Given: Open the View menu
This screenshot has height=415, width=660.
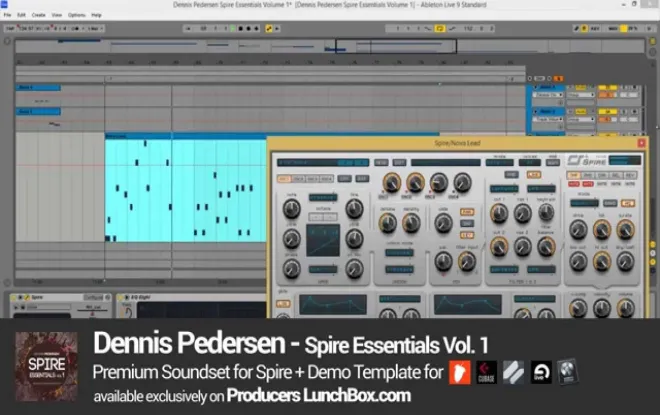Looking at the screenshot, I should coord(56,15).
